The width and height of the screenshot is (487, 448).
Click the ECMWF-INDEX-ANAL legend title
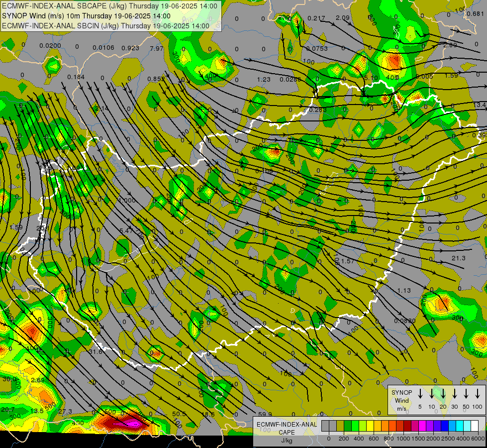287,425
